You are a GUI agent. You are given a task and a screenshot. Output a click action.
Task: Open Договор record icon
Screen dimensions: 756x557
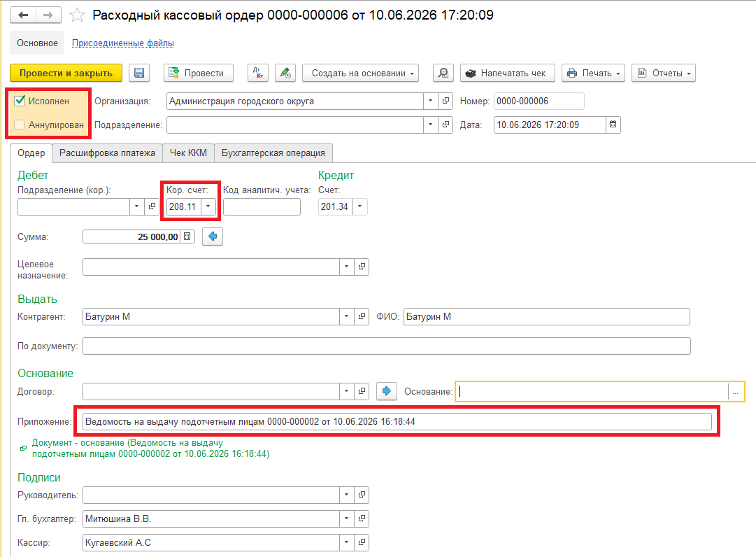click(362, 391)
